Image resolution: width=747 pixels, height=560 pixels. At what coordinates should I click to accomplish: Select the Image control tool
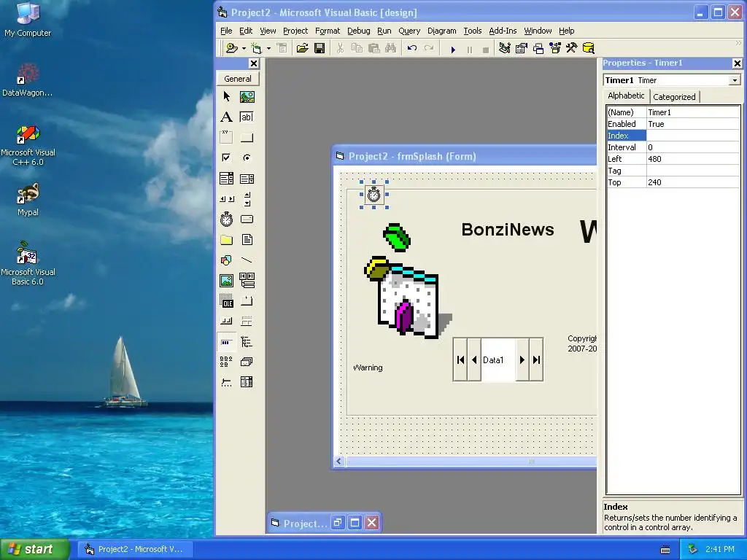click(227, 281)
